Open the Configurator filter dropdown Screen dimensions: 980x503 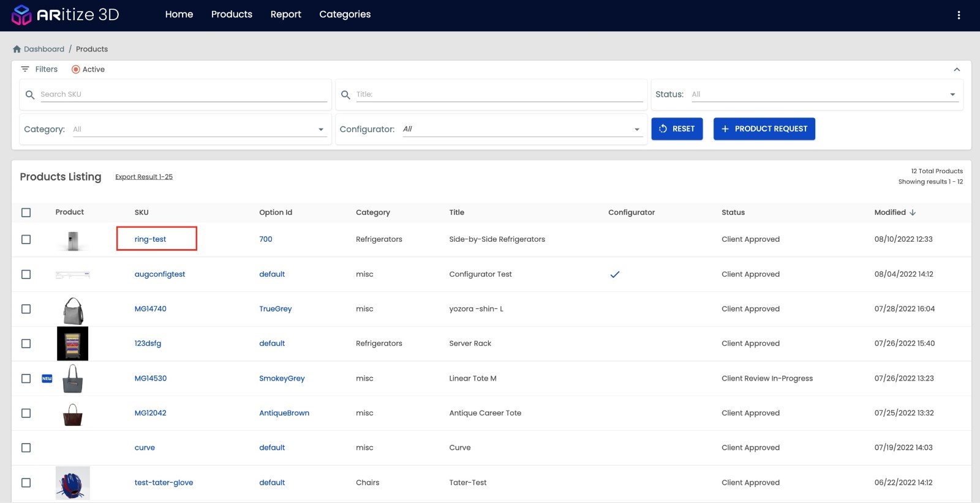[x=522, y=129]
